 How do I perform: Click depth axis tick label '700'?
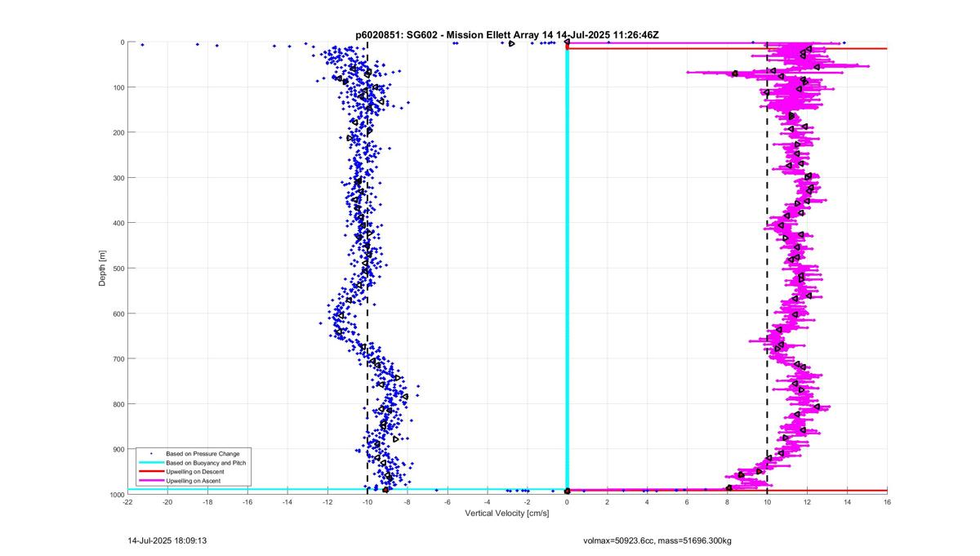[x=118, y=359]
